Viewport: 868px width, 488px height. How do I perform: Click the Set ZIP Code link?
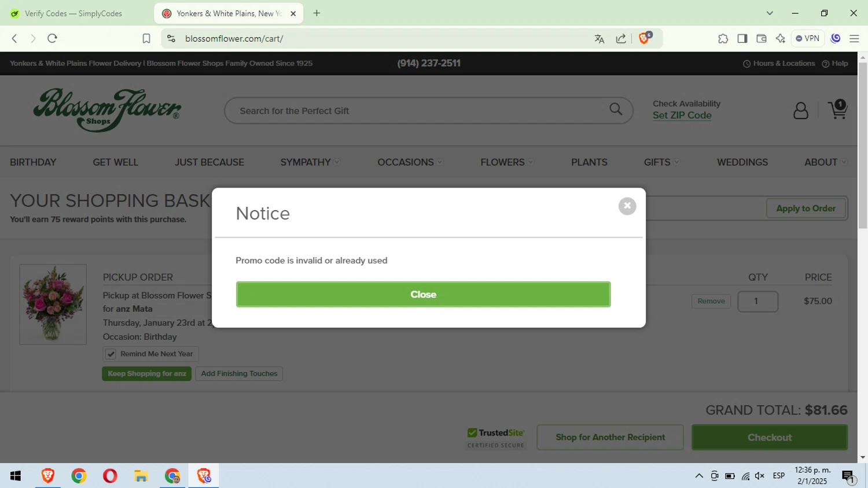click(682, 115)
